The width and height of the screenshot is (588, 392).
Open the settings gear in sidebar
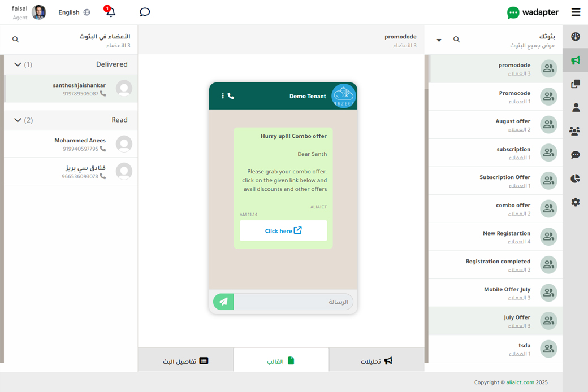click(576, 202)
